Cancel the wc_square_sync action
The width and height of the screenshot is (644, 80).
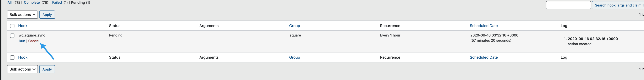(34, 41)
